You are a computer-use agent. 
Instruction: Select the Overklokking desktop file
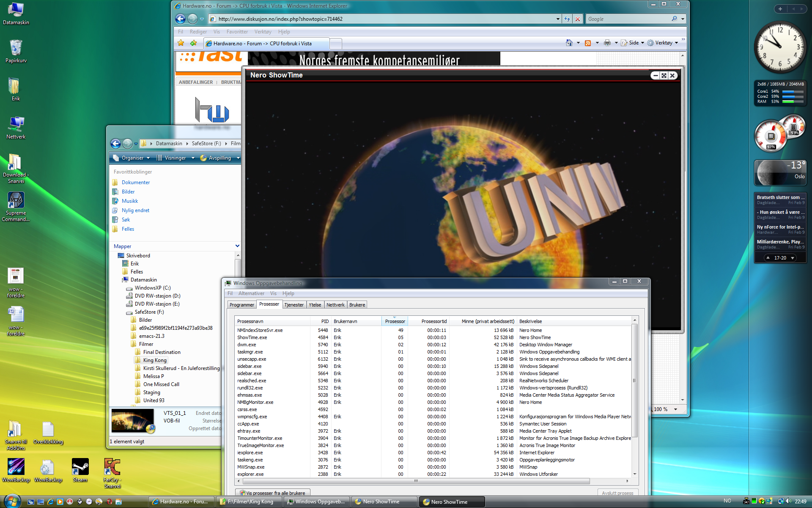coord(48,433)
